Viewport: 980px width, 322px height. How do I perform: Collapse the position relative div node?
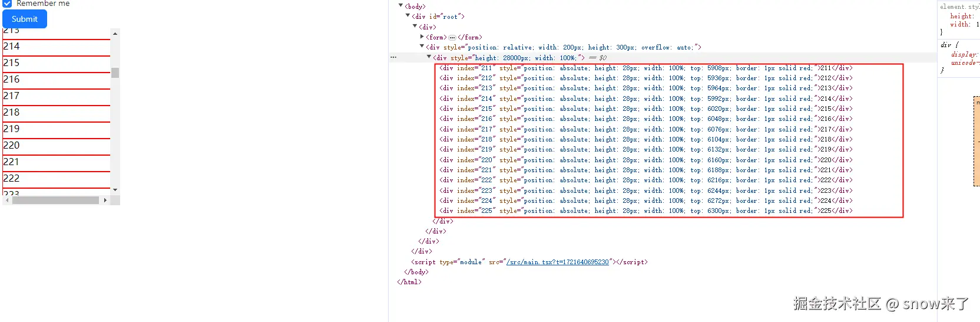tap(422, 47)
